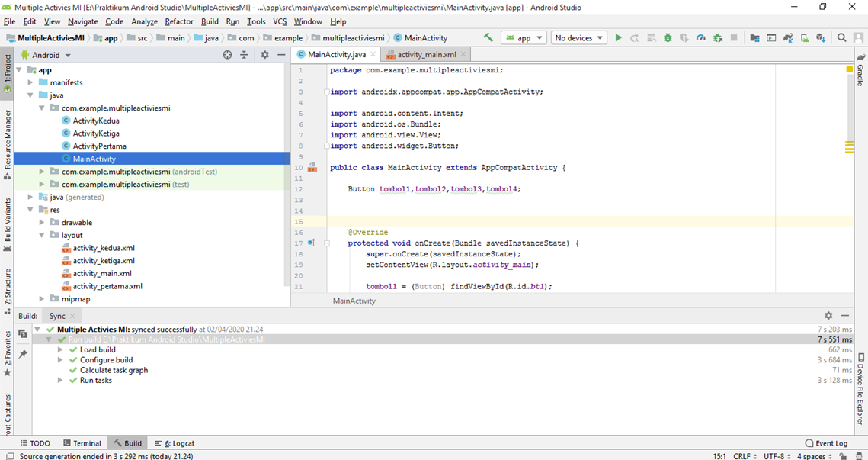
Task: Click the CRLF line separator selector
Action: (745, 456)
